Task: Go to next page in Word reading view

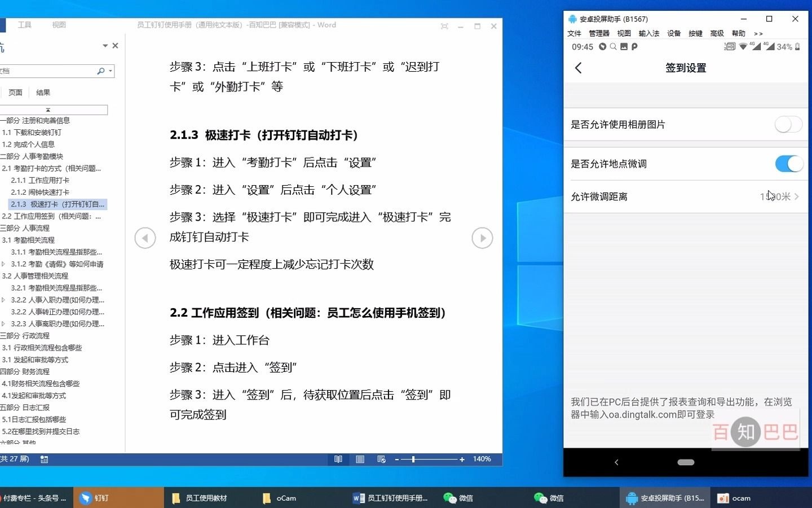Action: tap(482, 238)
